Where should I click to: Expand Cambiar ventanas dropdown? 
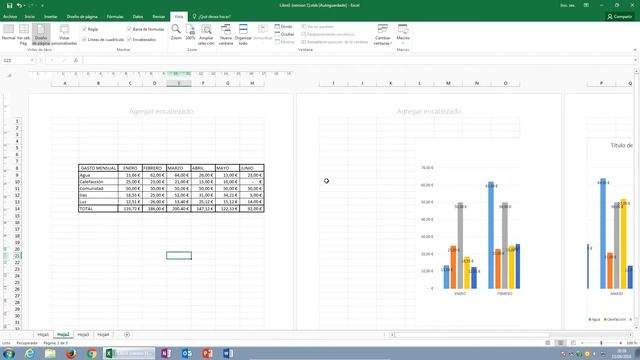click(x=382, y=34)
